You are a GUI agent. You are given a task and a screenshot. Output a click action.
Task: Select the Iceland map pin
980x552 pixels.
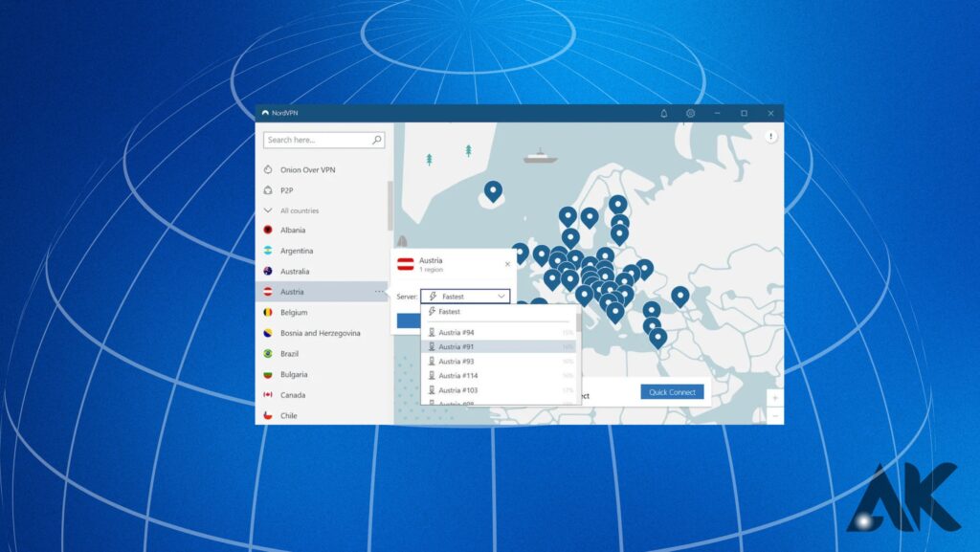tap(493, 191)
